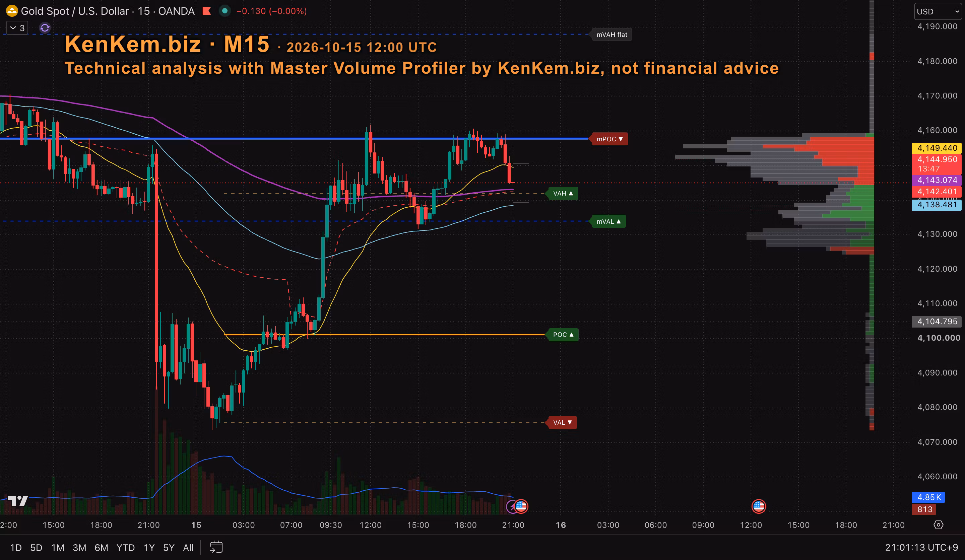The width and height of the screenshot is (965, 560).
Task: Select the 5D time range
Action: [36, 548]
